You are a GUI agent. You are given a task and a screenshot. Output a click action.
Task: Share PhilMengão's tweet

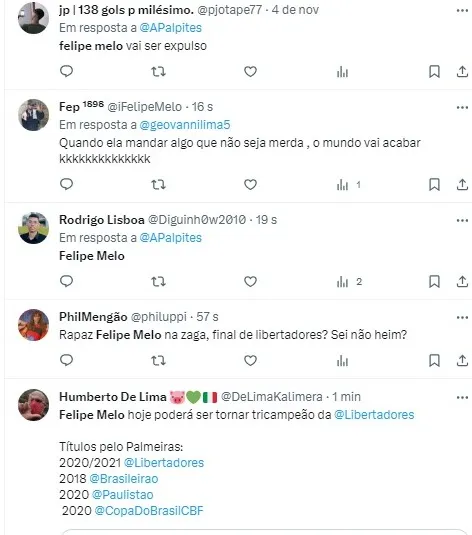[462, 361]
